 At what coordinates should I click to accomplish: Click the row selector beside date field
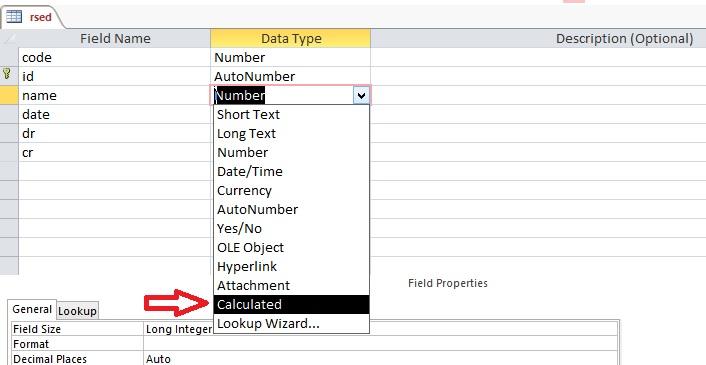9,114
